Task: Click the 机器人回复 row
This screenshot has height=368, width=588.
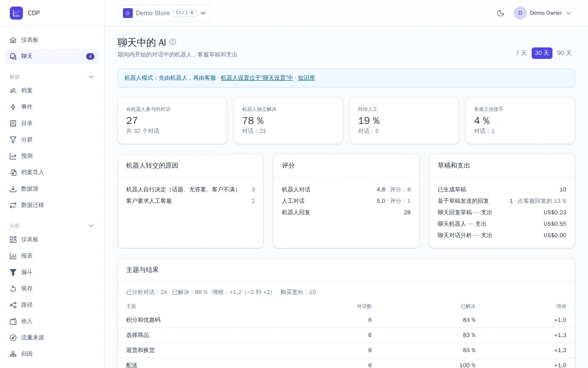Action: pos(346,213)
